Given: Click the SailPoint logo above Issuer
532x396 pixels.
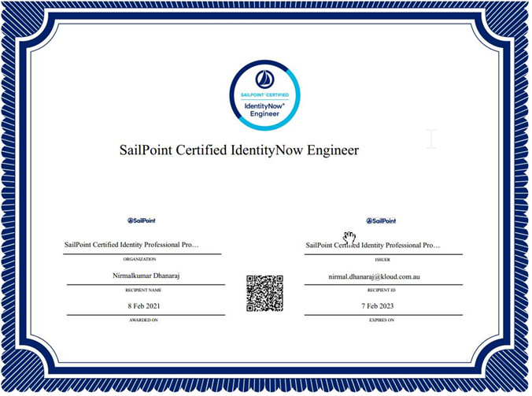Looking at the screenshot, I should point(381,221).
